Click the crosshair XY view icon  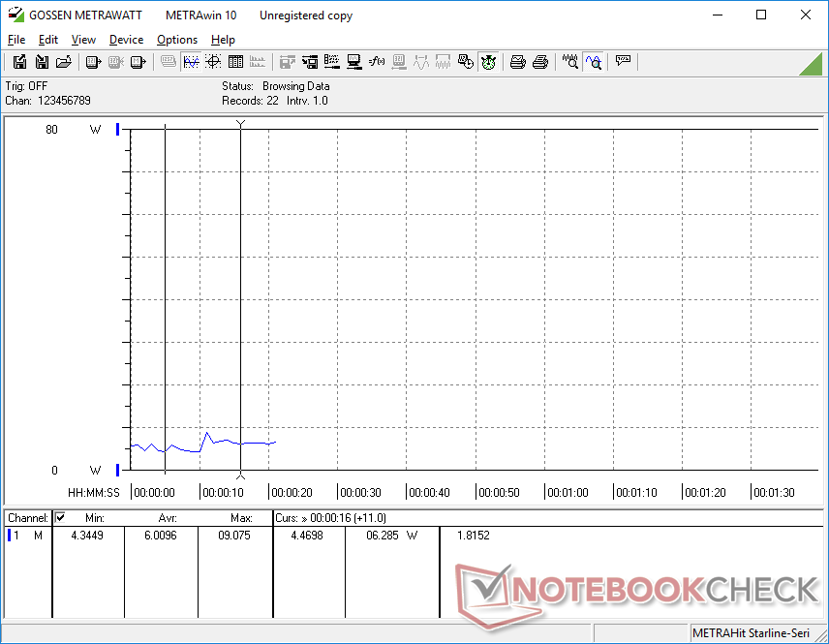[x=213, y=62]
